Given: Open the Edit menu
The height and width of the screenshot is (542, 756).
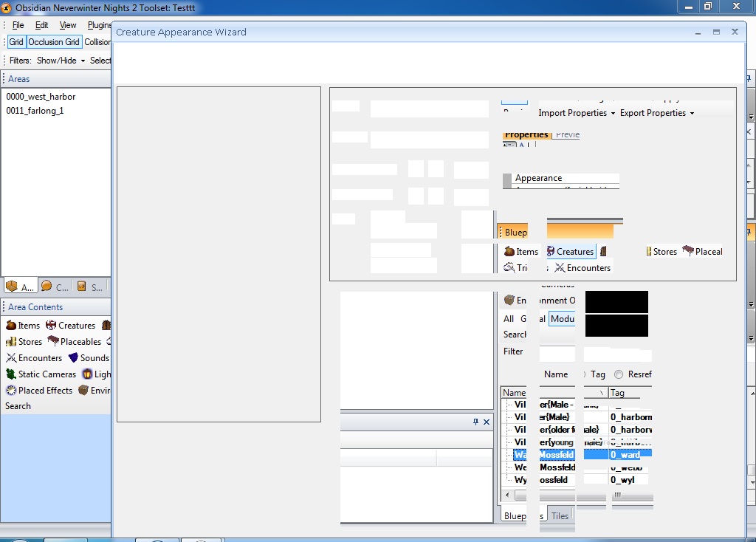Looking at the screenshot, I should pos(41,25).
